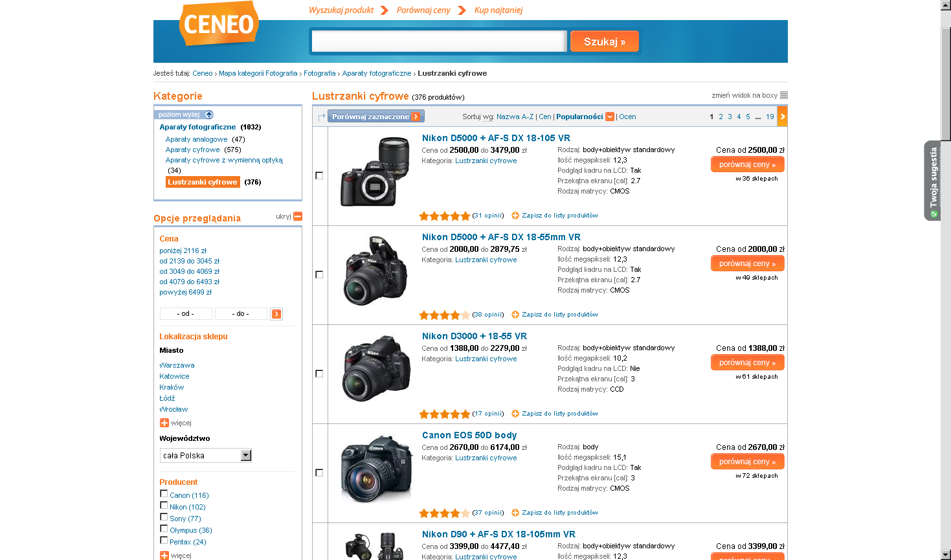Image resolution: width=951 pixels, height=560 pixels.
Task: Open the '31 opinii' reviews link
Action: 488,216
